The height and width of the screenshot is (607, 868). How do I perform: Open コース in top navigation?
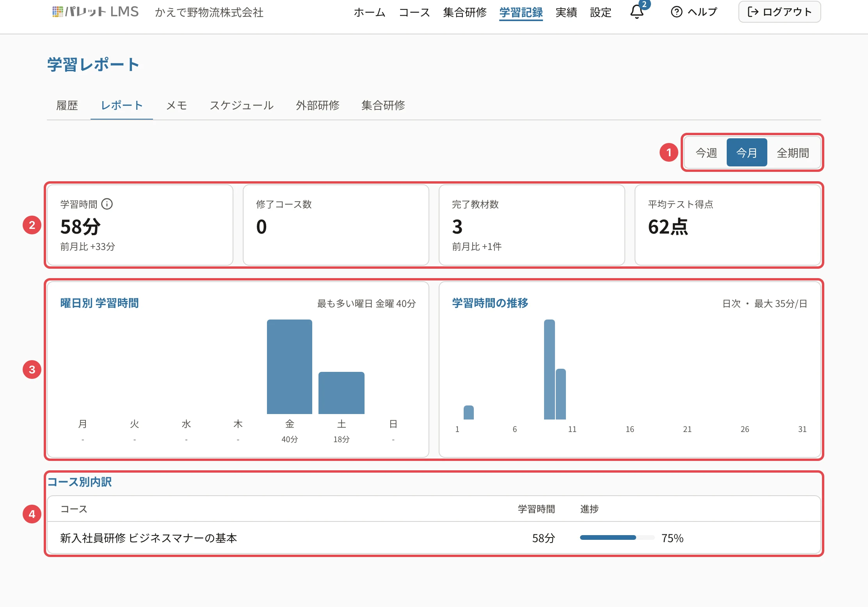[x=414, y=12]
